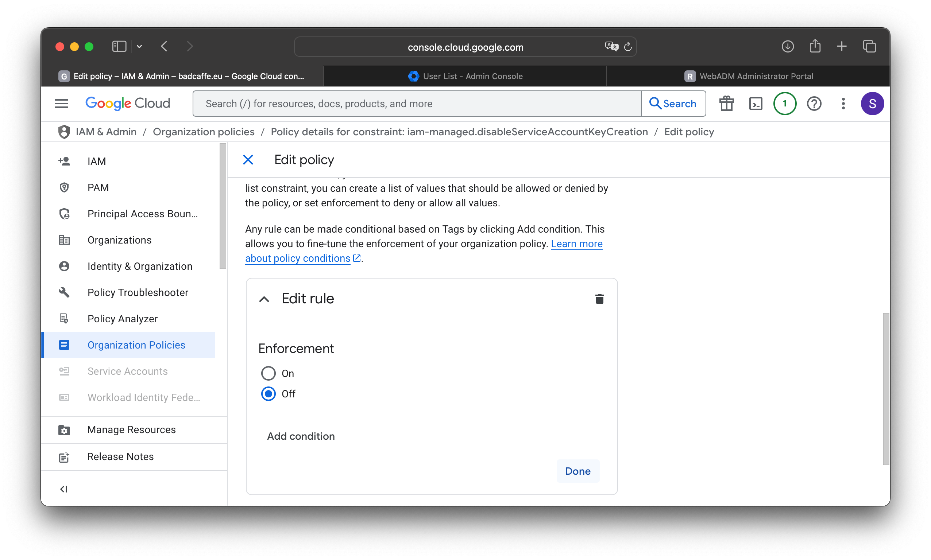This screenshot has width=931, height=560.
Task: Activate Cloud Shell terminal icon
Action: [756, 104]
